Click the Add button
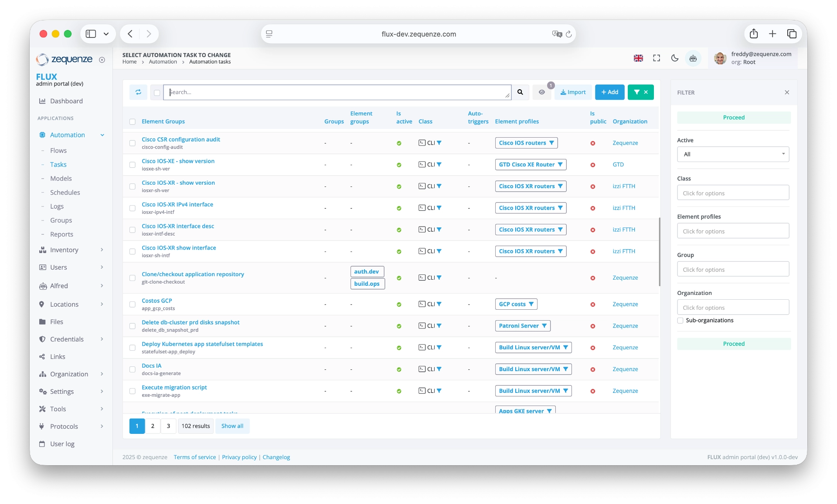Image resolution: width=837 pixels, height=504 pixels. [x=609, y=92]
